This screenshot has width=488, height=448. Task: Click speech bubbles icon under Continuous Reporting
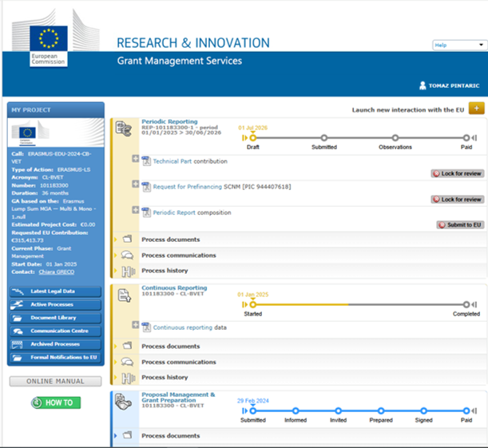127,362
